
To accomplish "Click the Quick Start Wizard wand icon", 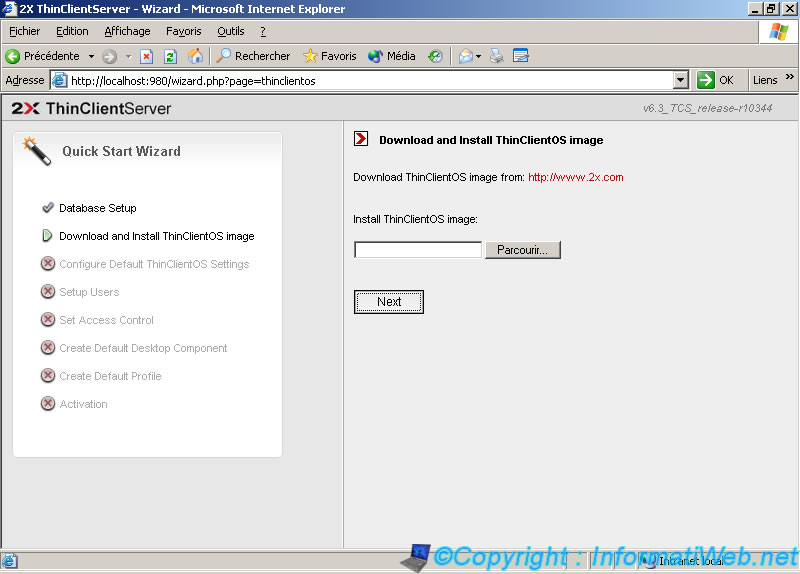I will coord(37,151).
